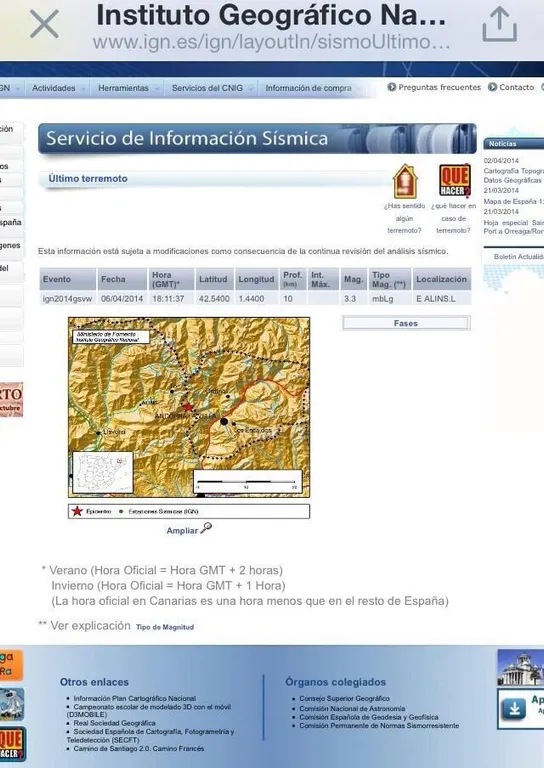Open the Información de compra menu
The image size is (544, 768).
(x=308, y=88)
